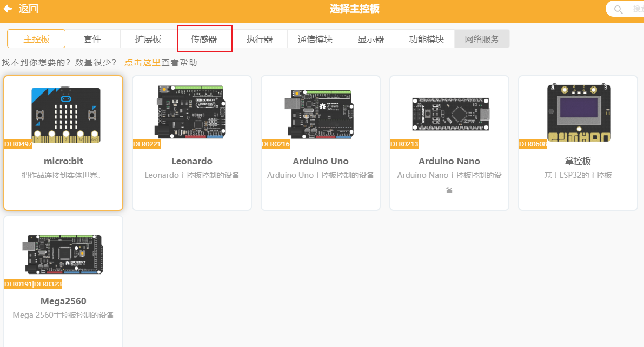Select the Leonardo board image

pyautogui.click(x=191, y=112)
